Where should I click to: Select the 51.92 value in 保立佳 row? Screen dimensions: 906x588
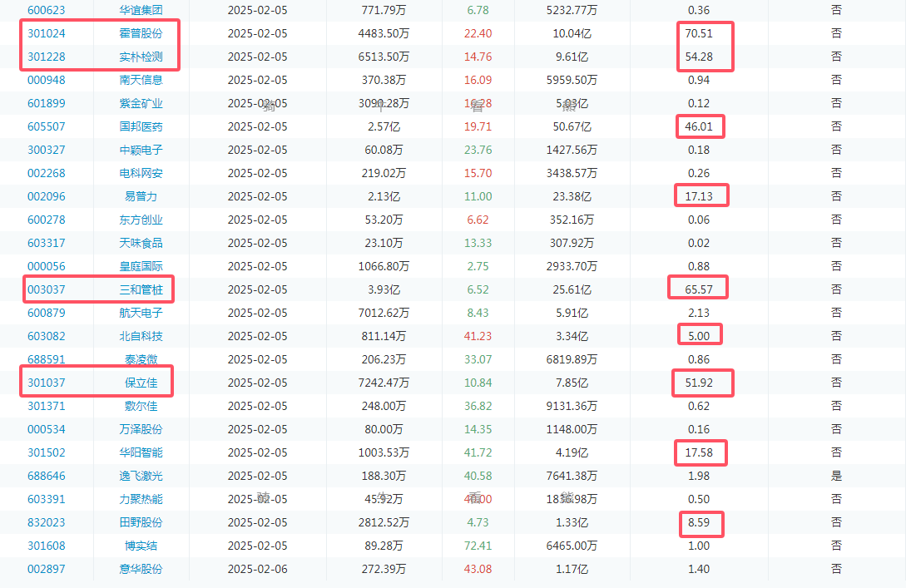tap(699, 383)
